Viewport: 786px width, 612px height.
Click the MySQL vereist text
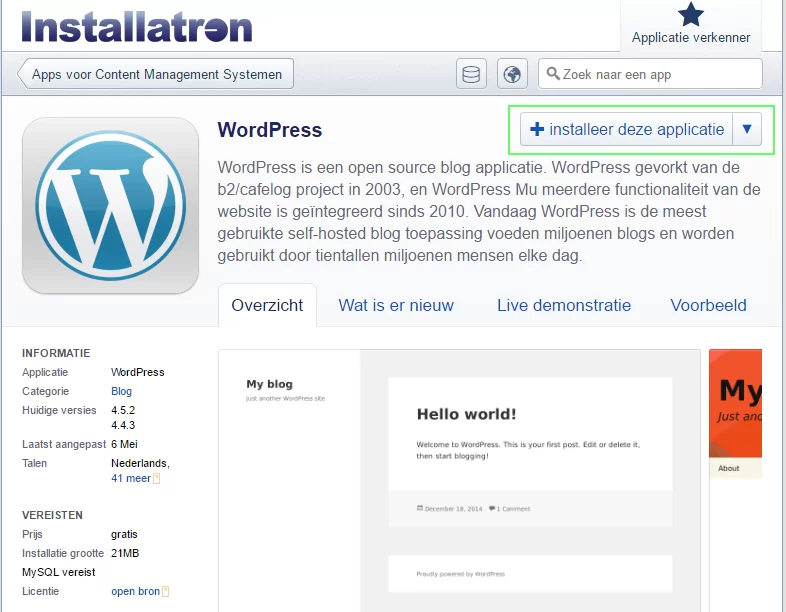coord(59,572)
